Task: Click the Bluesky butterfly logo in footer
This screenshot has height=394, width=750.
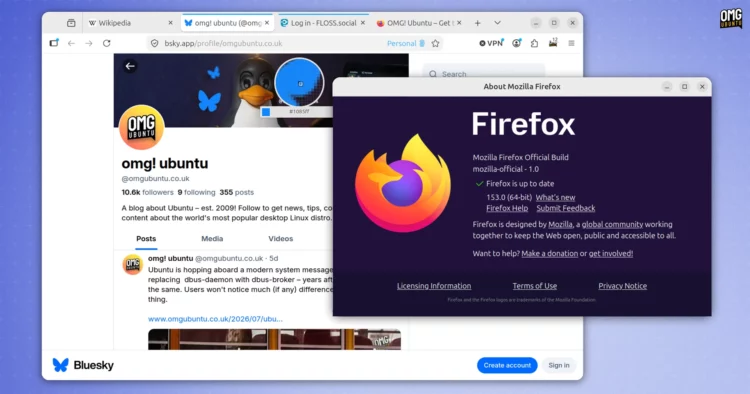Action: pyautogui.click(x=61, y=365)
